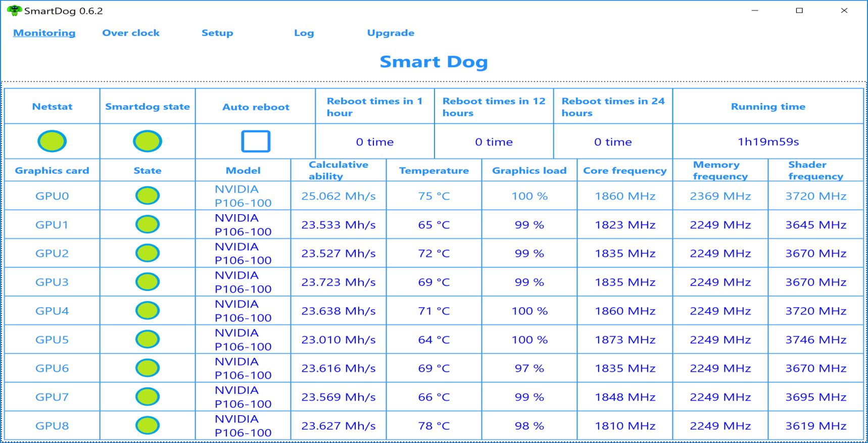Click GPU8's 98 % graphics load value
The width and height of the screenshot is (868, 443).
pyautogui.click(x=529, y=426)
